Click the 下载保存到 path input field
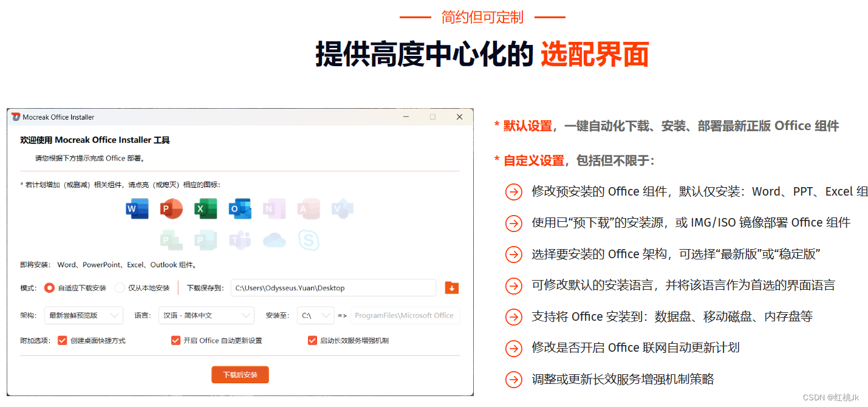 (x=333, y=288)
